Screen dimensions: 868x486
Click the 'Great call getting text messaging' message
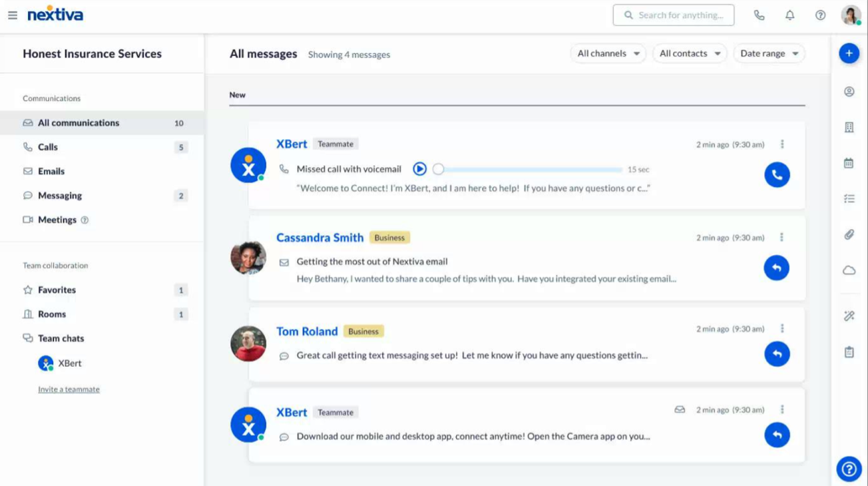(x=472, y=356)
